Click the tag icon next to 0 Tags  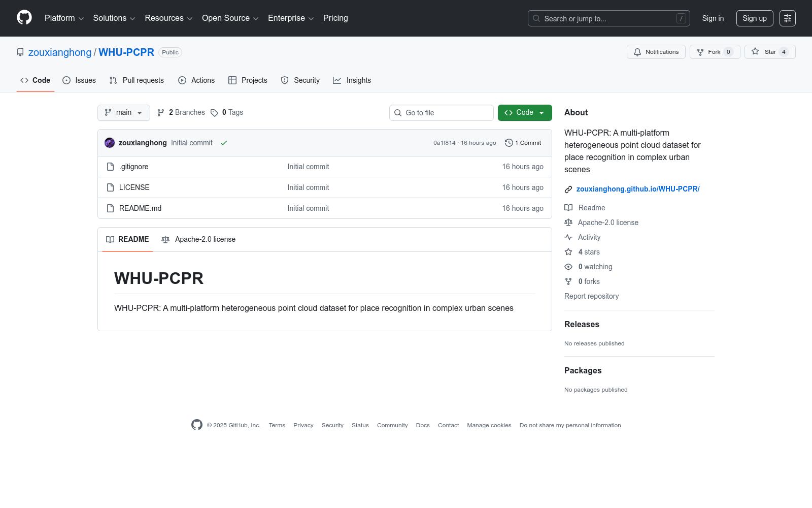[215, 113]
